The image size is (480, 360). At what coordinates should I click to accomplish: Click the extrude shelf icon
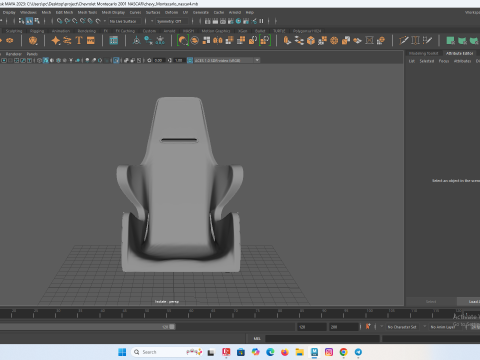click(x=287, y=41)
